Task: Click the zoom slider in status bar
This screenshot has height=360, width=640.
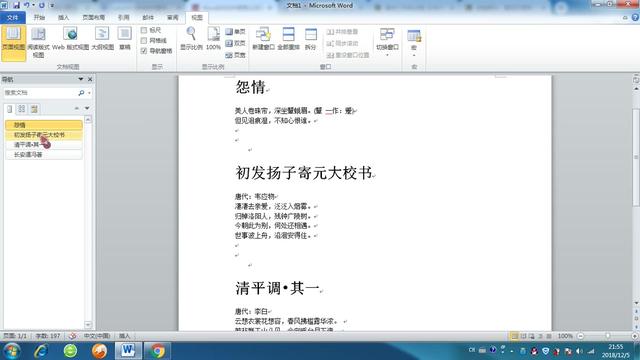Action: click(x=608, y=336)
